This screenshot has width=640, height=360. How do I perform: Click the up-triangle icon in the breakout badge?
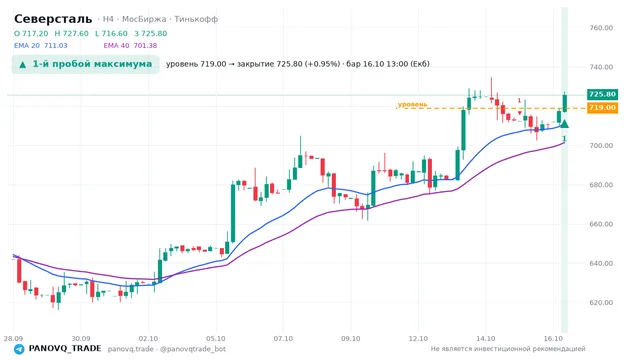tap(22, 64)
